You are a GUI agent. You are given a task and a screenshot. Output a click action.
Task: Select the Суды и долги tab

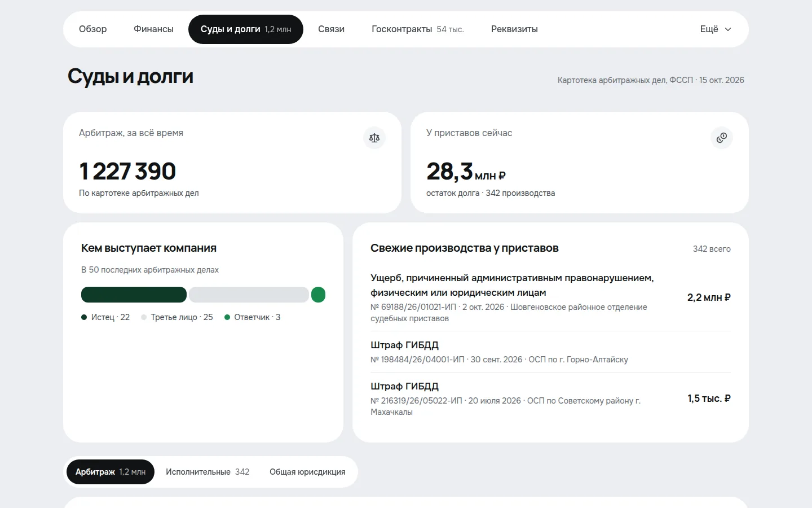point(246,29)
